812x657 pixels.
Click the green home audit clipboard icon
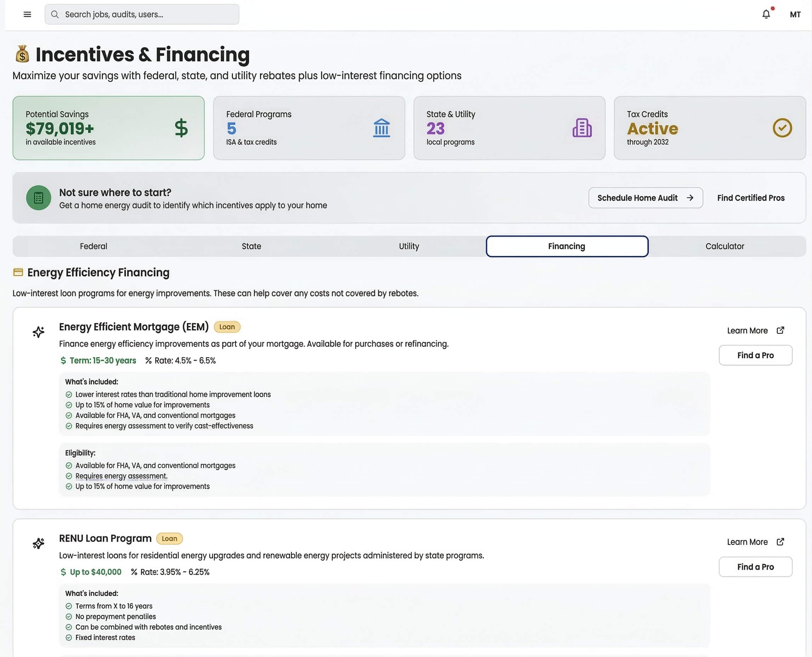38,198
